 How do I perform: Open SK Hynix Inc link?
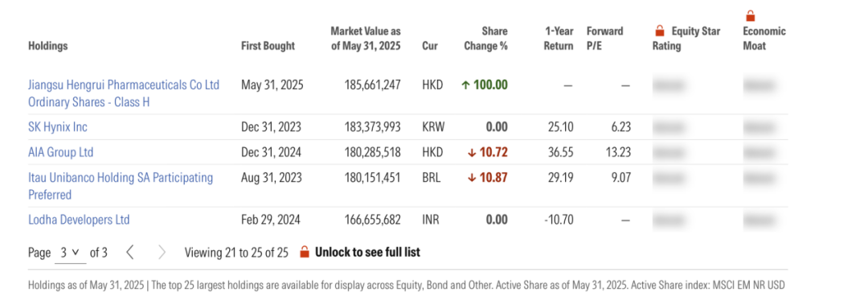58,127
